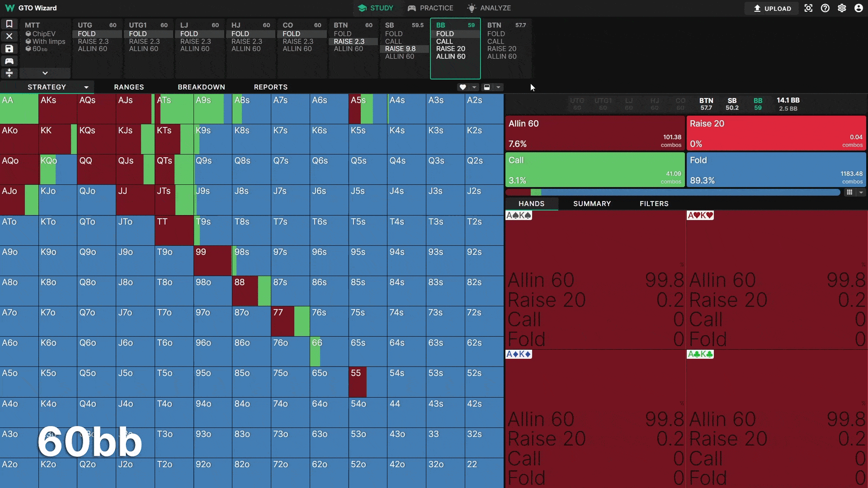The image size is (868, 488).
Task: Toggle the grid view icon near slider
Action: 849,192
